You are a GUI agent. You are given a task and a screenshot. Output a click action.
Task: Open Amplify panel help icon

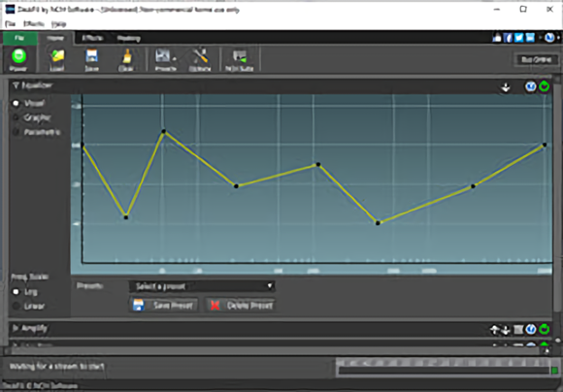tap(531, 329)
